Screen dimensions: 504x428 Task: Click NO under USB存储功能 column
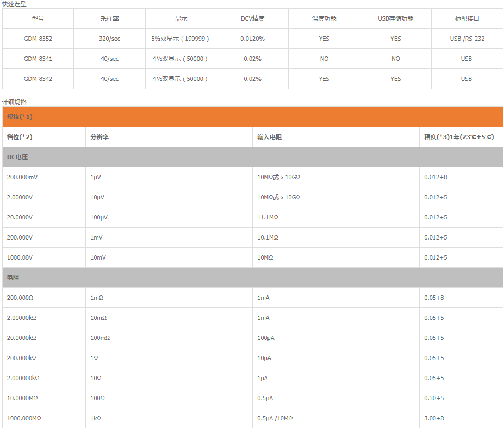click(396, 59)
